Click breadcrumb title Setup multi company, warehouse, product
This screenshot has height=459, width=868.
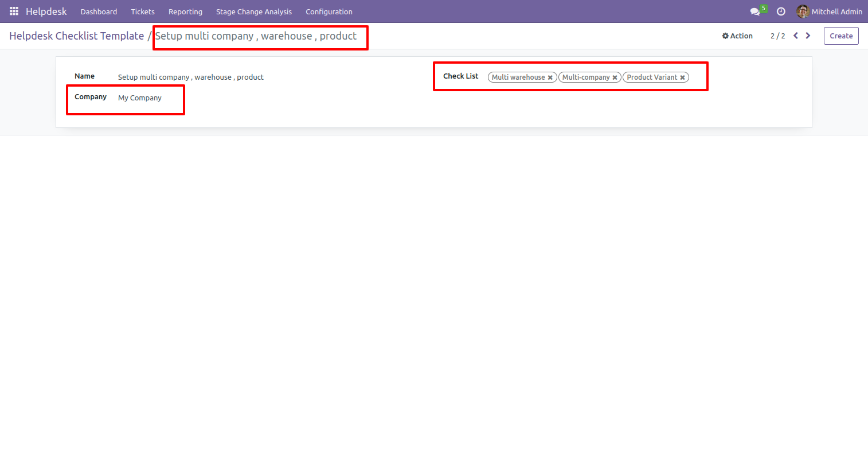click(x=256, y=36)
